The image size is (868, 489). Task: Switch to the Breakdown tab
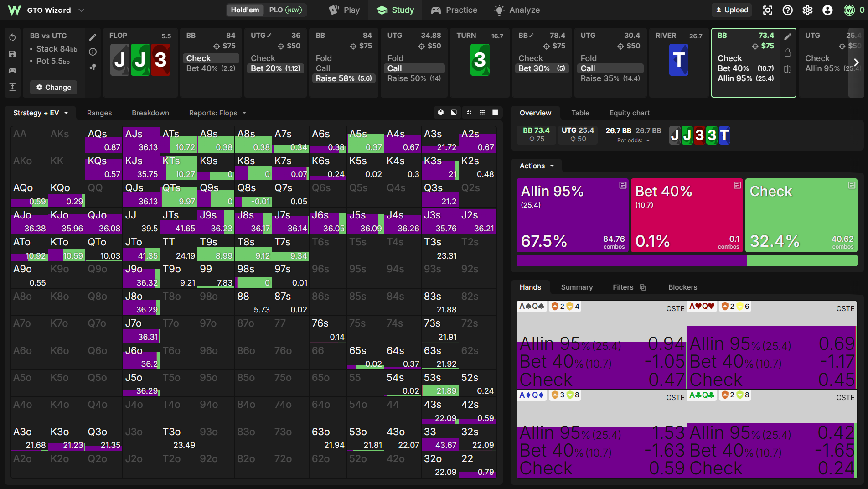(150, 113)
